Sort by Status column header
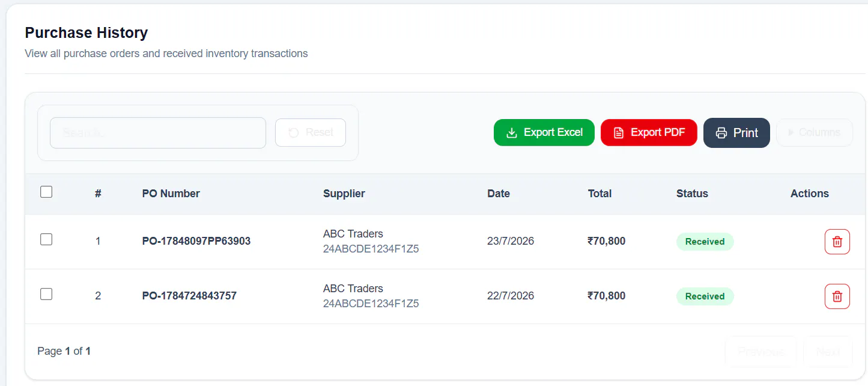Viewport: 868px width, 386px height. click(x=692, y=194)
